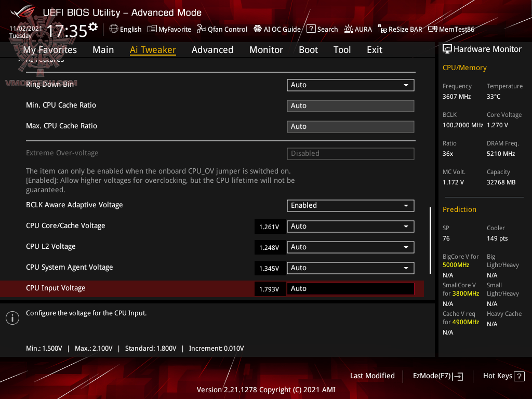Click the Hardware Monitor screen icon
The width and height of the screenshot is (532, 399).
pos(447,49)
